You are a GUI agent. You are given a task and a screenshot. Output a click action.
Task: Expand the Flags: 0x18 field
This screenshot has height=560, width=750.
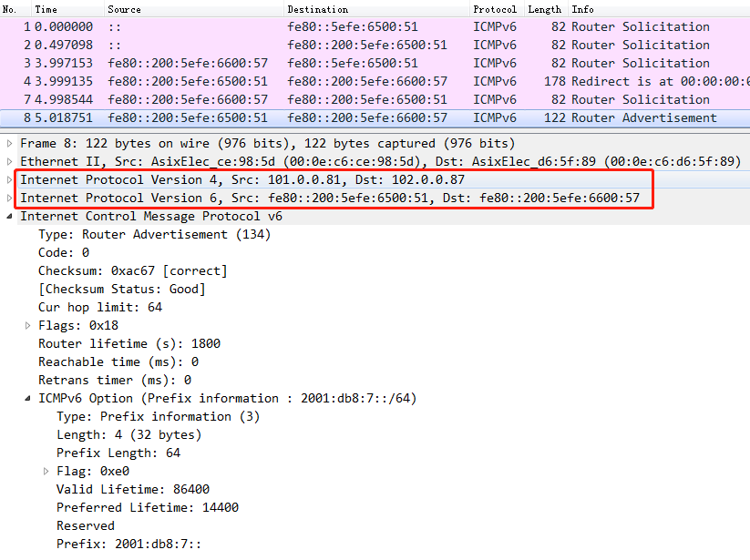[26, 325]
